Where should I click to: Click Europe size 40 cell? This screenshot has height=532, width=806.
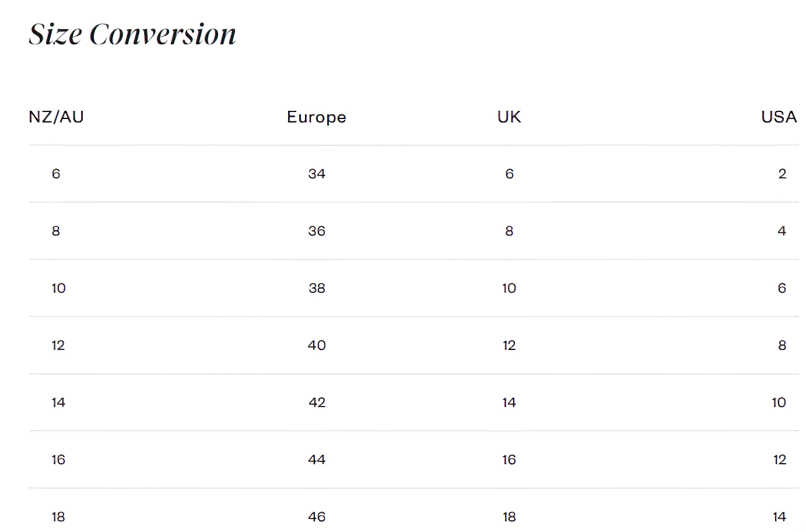point(317,345)
